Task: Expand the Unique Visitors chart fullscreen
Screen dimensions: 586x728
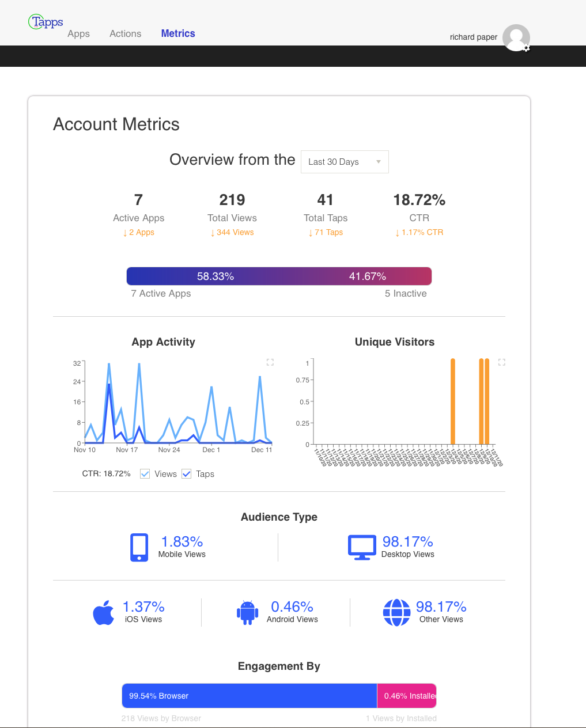Action: 501,362
